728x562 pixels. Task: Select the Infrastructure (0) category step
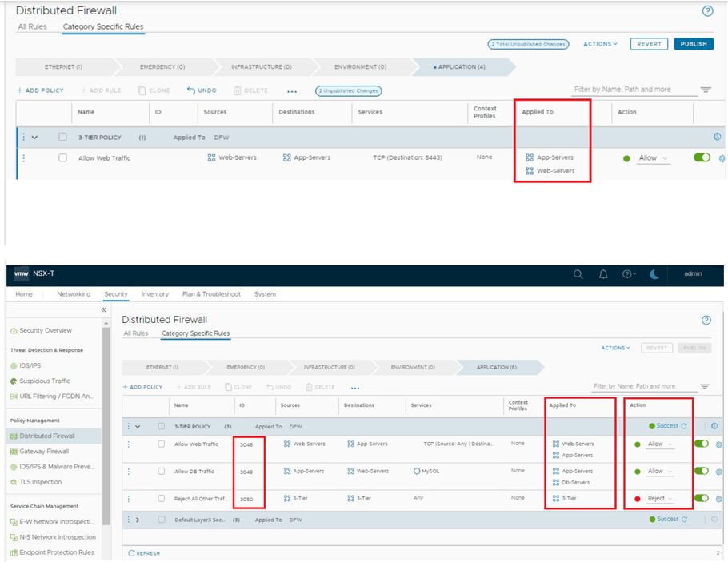tap(261, 66)
